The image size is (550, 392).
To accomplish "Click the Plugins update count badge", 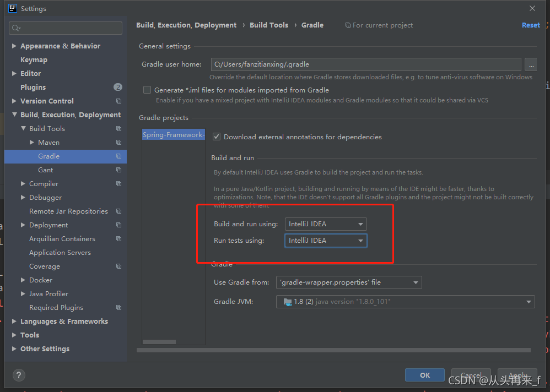I will pos(118,87).
